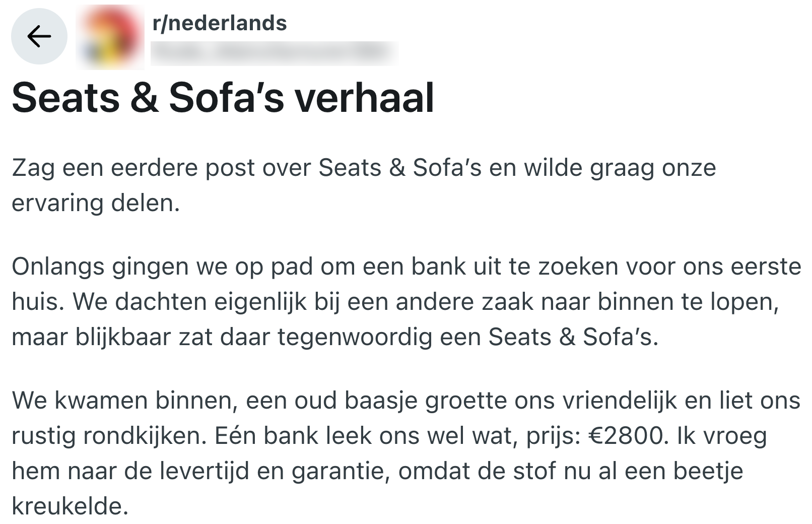Click the word "verhaal" in the title
Viewport: 812px width, 524px height.
(x=364, y=98)
